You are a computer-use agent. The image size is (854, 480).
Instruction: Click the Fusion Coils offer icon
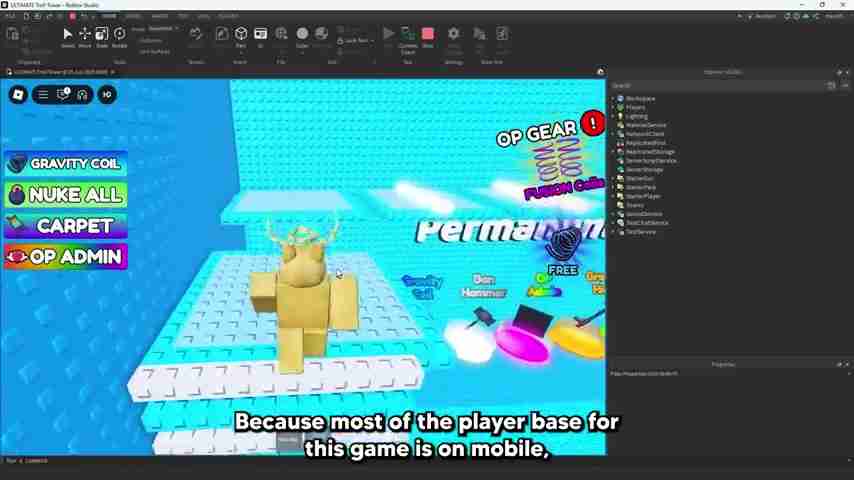(558, 161)
